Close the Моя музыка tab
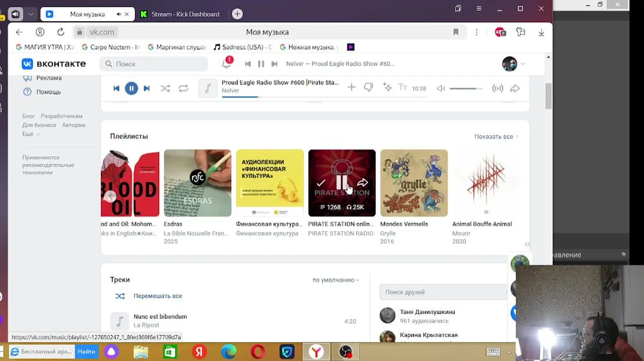 (x=127, y=14)
